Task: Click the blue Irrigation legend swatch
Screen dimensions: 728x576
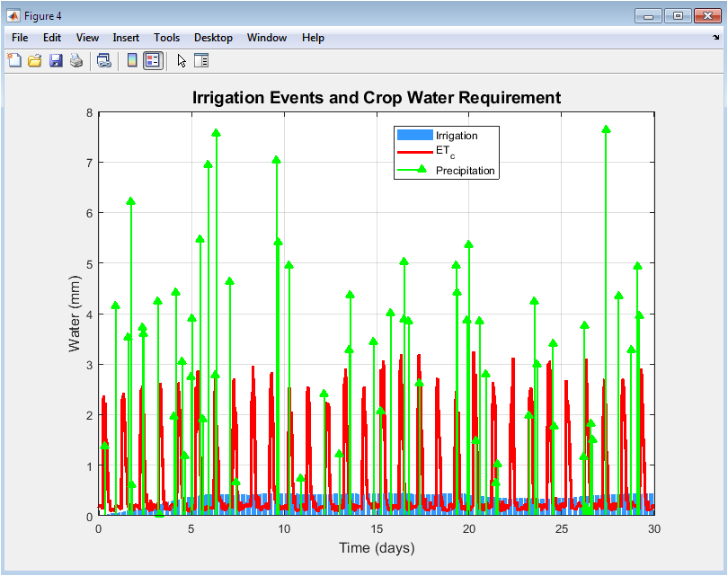Action: point(414,135)
